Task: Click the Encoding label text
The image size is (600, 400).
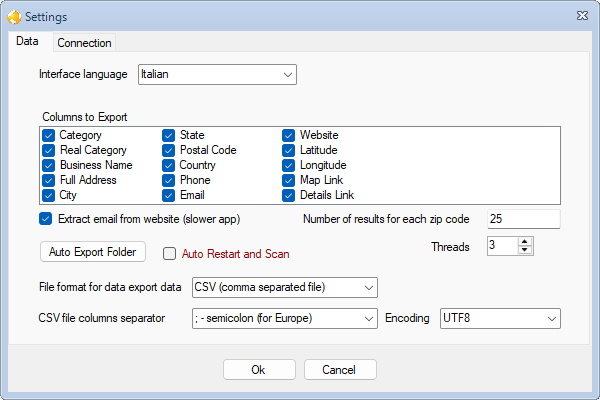Action: click(x=407, y=318)
